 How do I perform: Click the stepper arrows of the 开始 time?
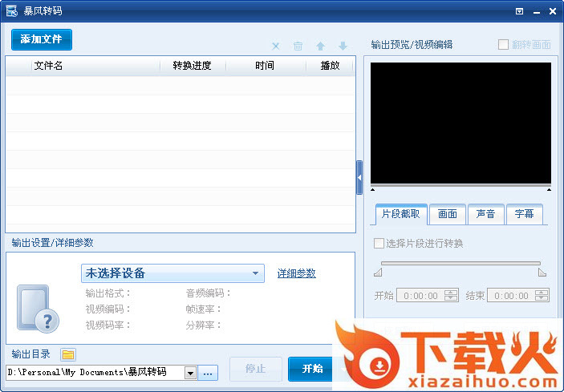[x=451, y=296]
